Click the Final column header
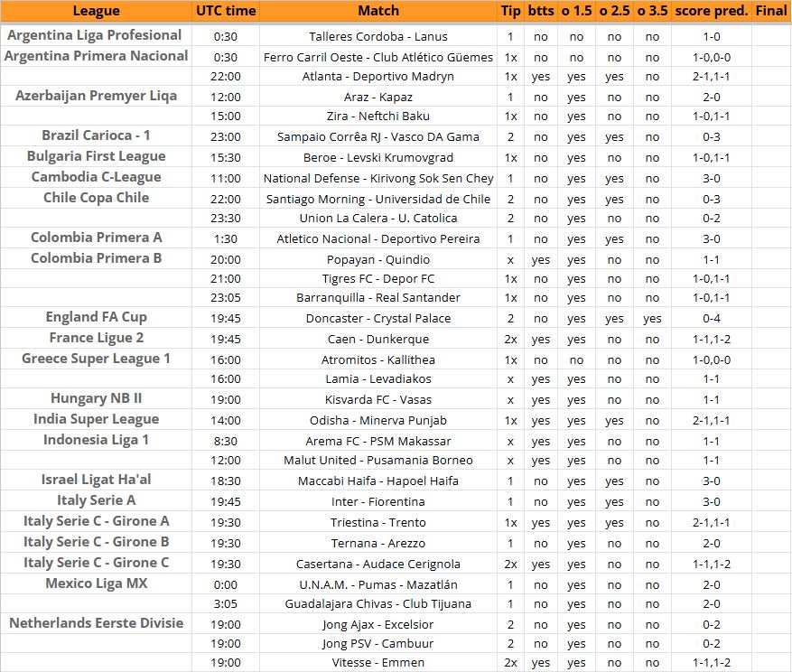This screenshot has width=792, height=672. pyautogui.click(x=771, y=11)
